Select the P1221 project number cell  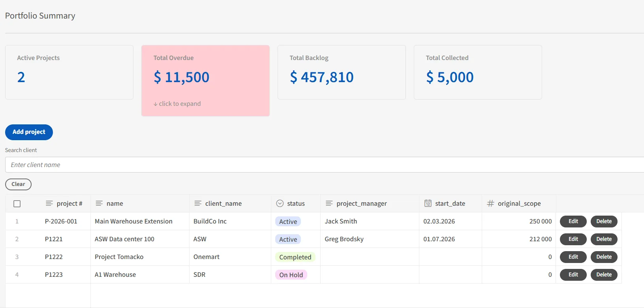pos(54,239)
